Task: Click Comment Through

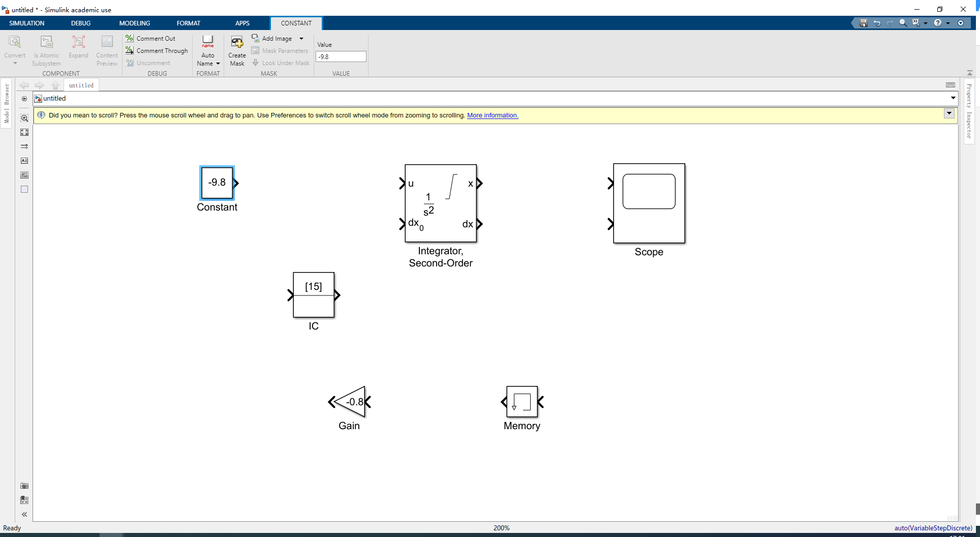Action: [x=157, y=50]
